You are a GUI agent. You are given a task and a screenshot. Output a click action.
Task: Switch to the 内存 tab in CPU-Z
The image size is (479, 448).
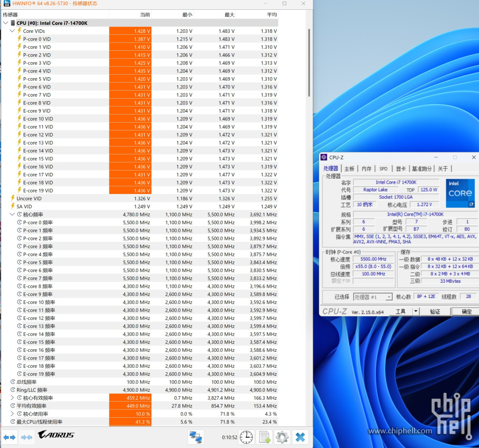(366, 169)
